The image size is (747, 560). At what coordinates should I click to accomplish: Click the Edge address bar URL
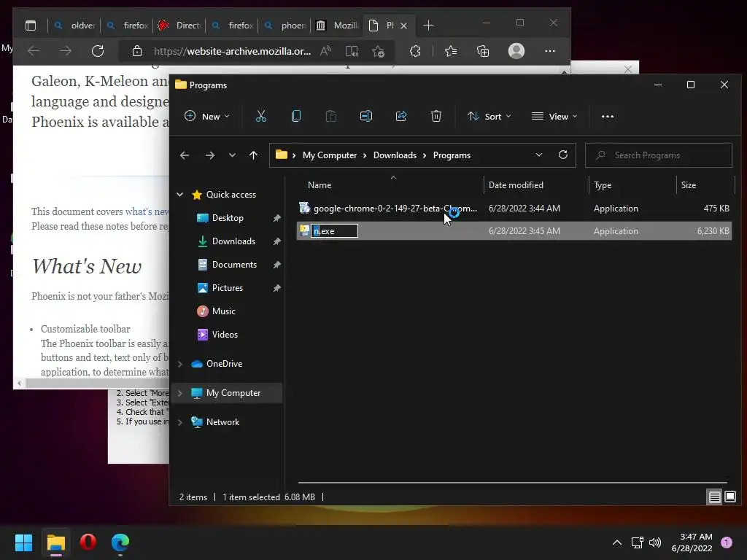pos(232,51)
